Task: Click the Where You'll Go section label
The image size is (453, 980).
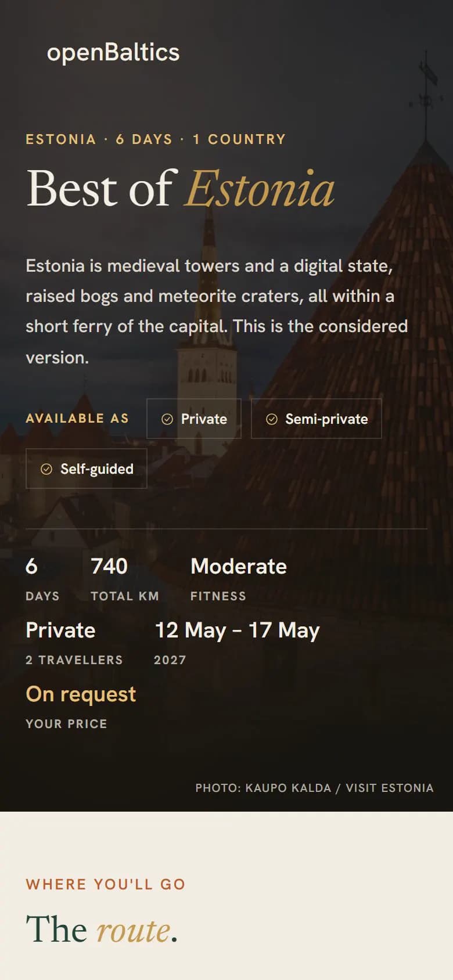Action: point(106,884)
